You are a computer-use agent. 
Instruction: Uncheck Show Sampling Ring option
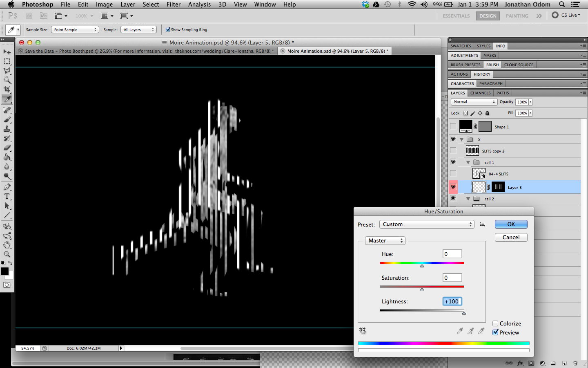168,29
